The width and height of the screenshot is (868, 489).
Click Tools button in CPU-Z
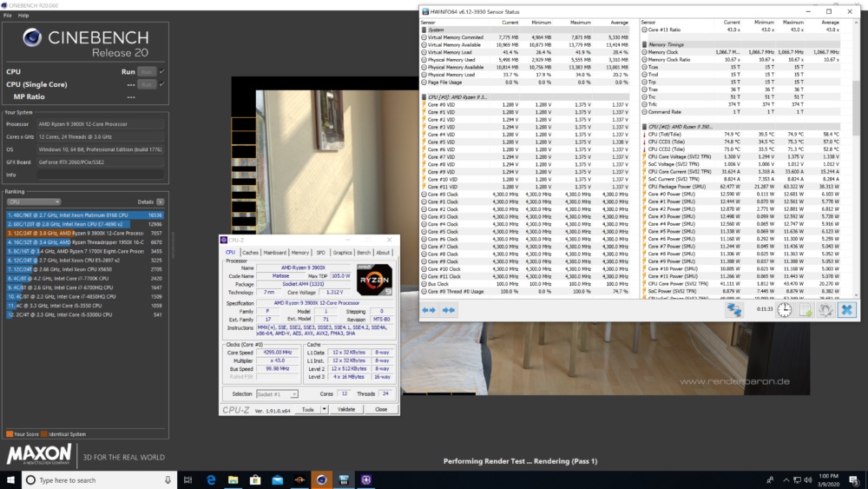(308, 409)
